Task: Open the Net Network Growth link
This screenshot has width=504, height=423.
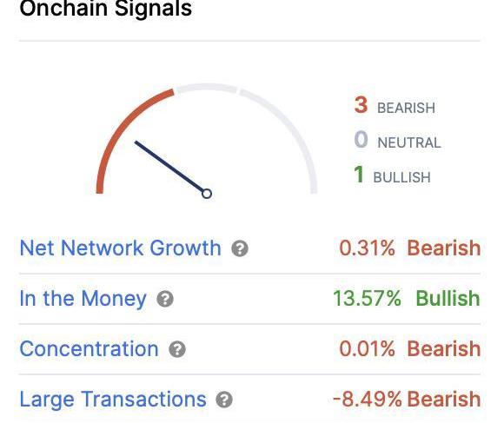Action: pyautogui.click(x=121, y=248)
